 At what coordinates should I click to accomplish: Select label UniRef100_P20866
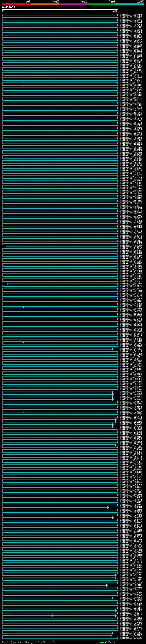coord(131,168)
